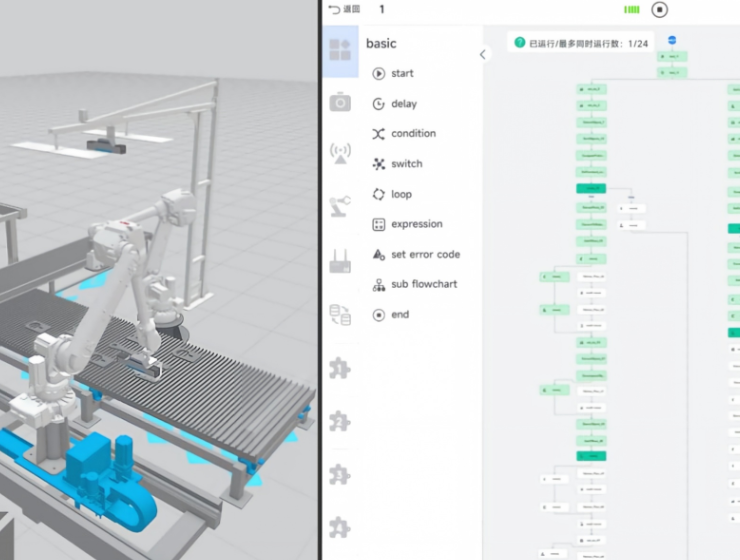The height and width of the screenshot is (560, 740).
Task: Open the basic blocks category icon
Action: [x=340, y=50]
